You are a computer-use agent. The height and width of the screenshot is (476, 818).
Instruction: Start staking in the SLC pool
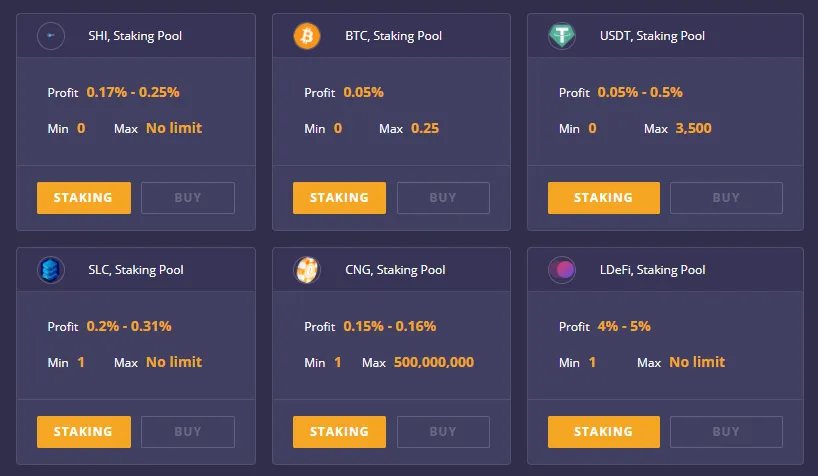click(83, 432)
